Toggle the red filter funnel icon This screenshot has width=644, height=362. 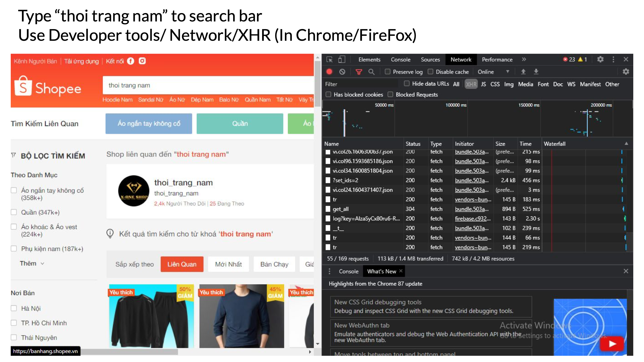358,72
